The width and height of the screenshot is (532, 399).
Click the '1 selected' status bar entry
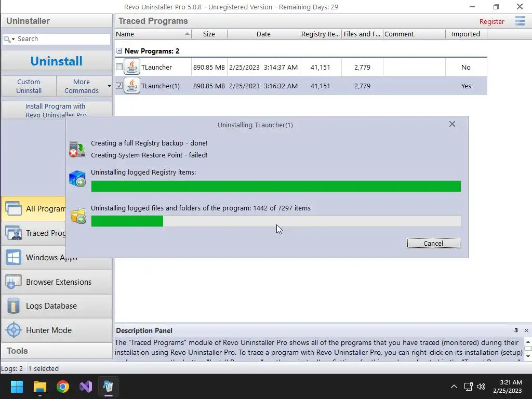coord(44,368)
